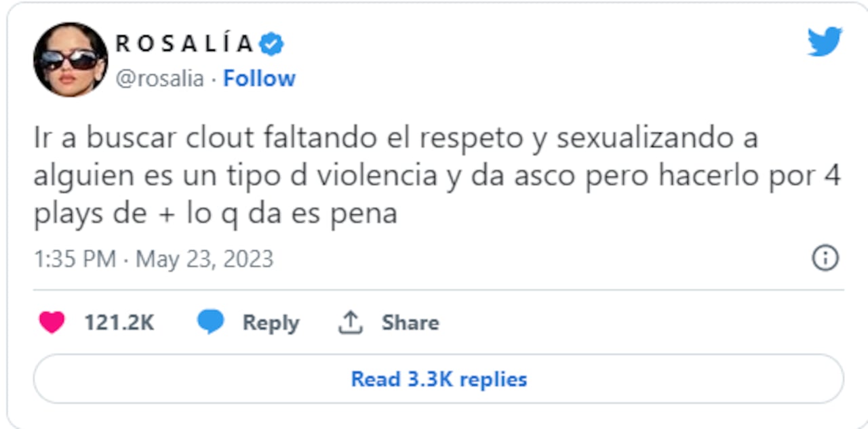Click the Share text label
The image size is (868, 429).
click(410, 323)
